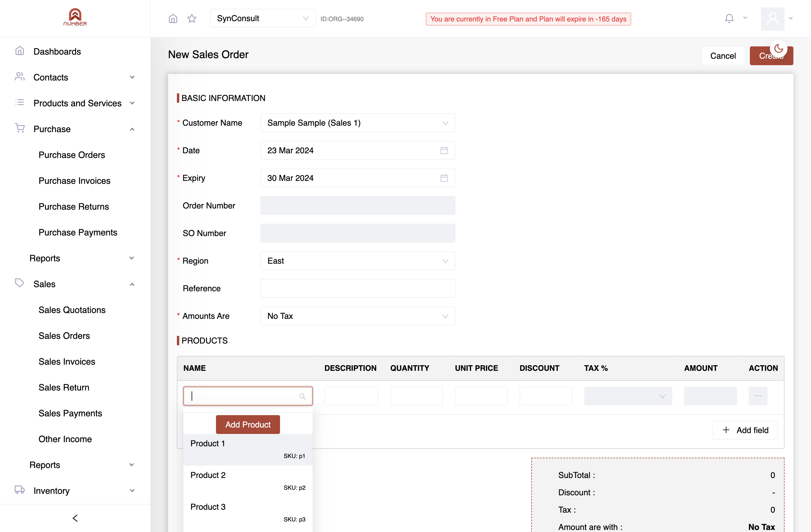Open Purchase Payments page
811x532 pixels.
coord(78,233)
